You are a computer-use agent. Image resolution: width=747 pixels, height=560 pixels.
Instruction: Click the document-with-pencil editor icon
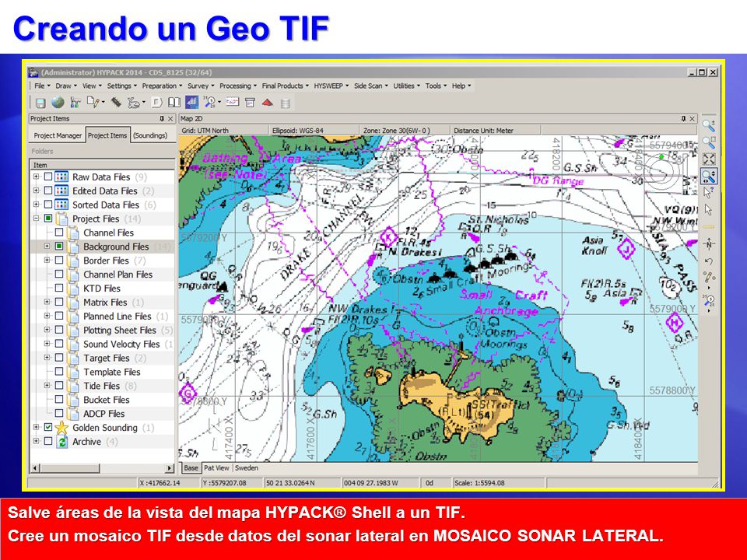tap(93, 102)
